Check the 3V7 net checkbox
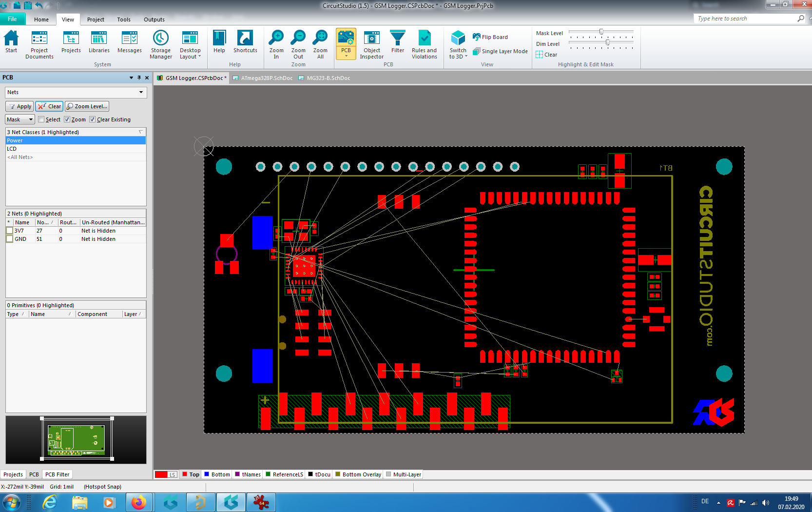This screenshot has width=812, height=512. click(9, 231)
